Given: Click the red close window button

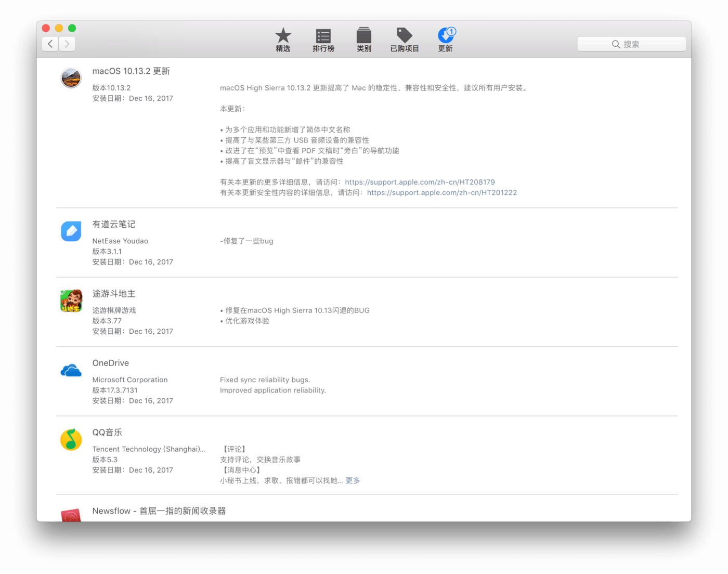Looking at the screenshot, I should coord(46,28).
